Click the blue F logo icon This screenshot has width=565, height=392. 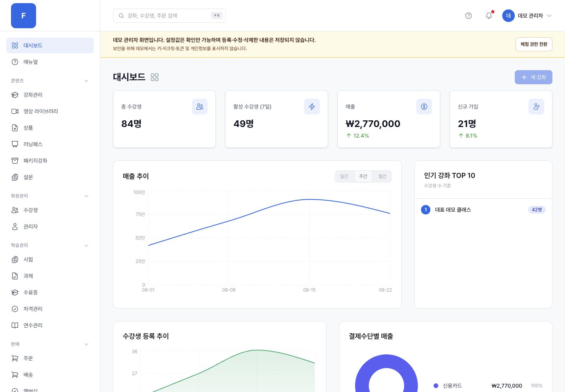click(x=24, y=16)
